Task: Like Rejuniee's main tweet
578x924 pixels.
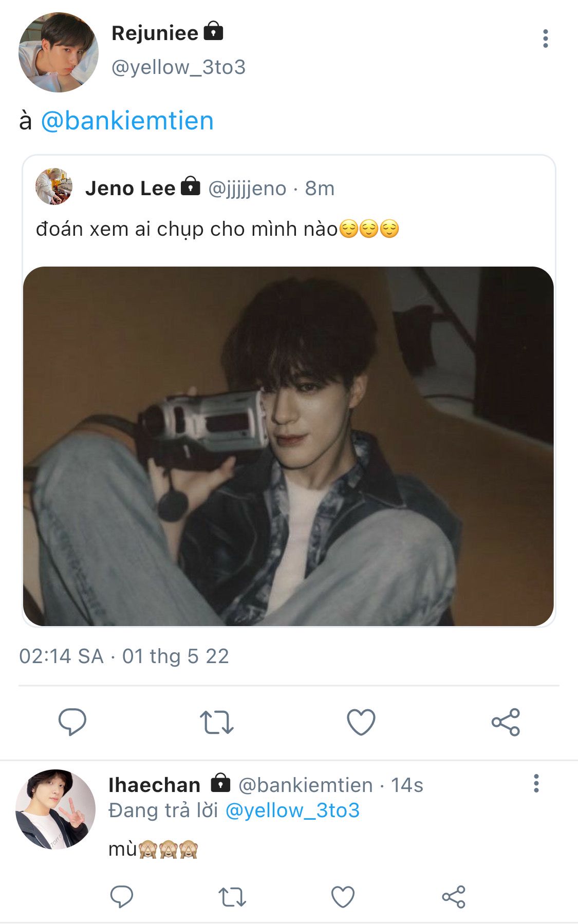Action: [x=361, y=722]
